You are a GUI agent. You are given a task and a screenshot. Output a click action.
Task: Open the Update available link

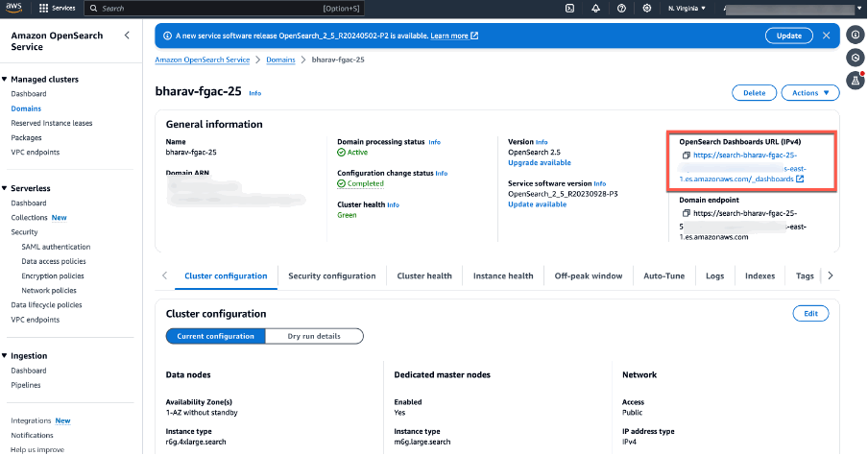pos(537,204)
